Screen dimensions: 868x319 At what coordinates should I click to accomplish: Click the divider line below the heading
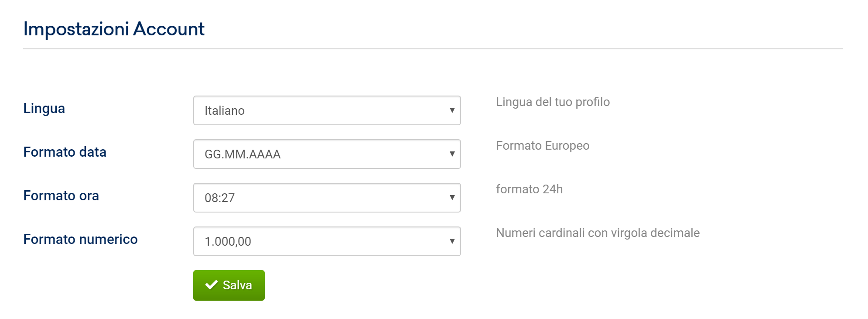pos(433,49)
